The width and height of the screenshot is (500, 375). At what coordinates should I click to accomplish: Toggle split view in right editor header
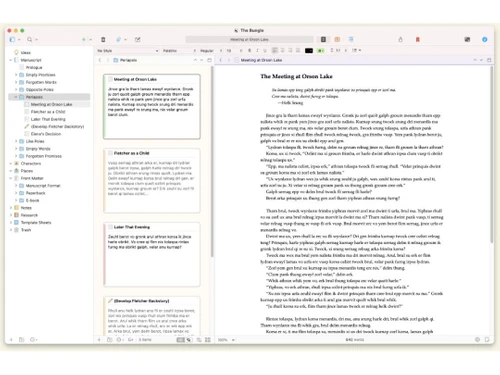click(x=489, y=60)
